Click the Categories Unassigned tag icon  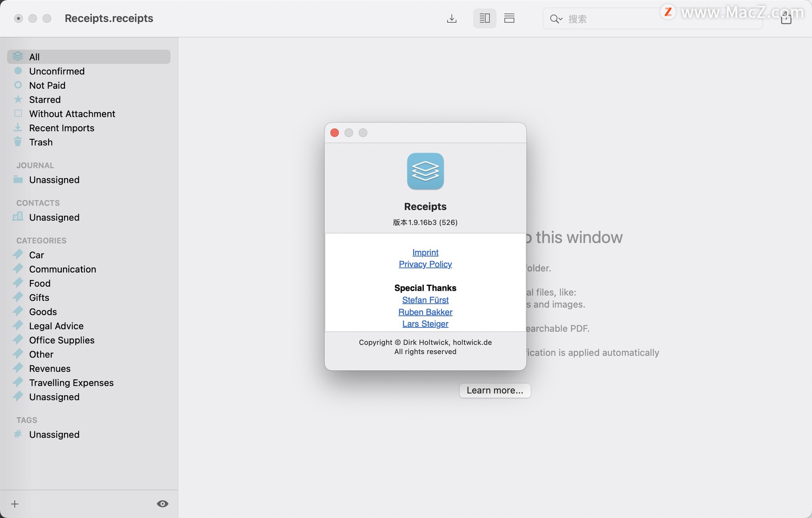18,397
